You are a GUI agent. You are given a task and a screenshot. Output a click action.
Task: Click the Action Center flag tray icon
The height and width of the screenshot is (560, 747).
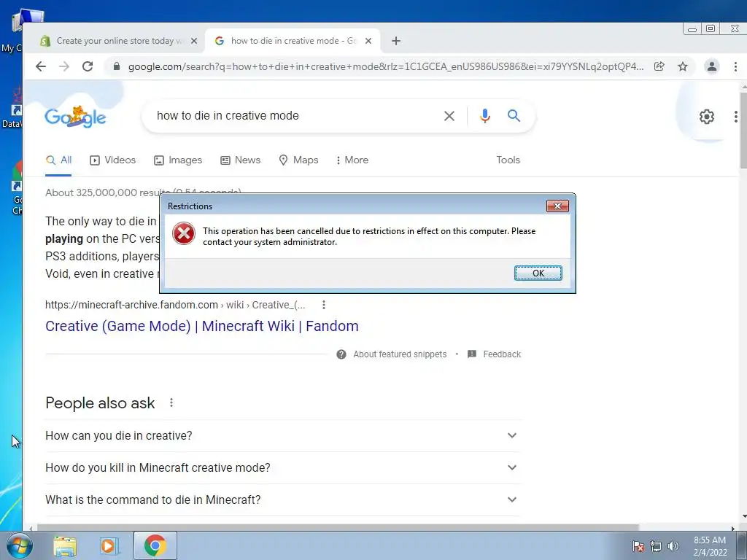coord(638,546)
